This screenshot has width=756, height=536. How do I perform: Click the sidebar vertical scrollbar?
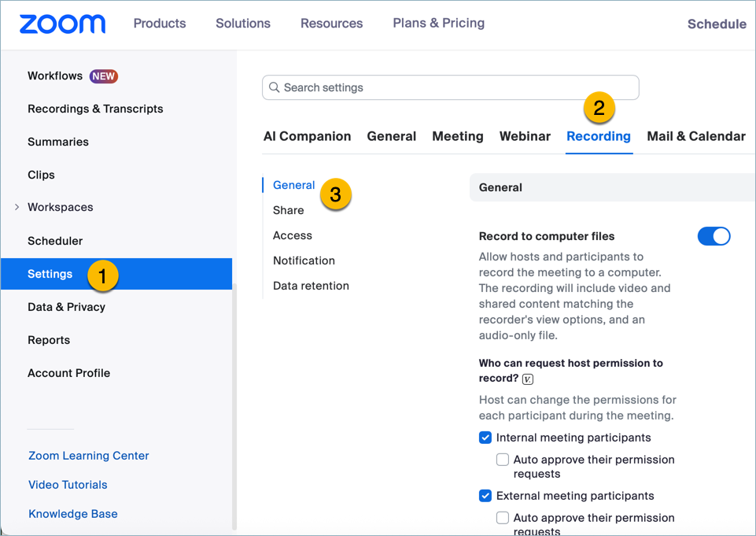(234, 405)
